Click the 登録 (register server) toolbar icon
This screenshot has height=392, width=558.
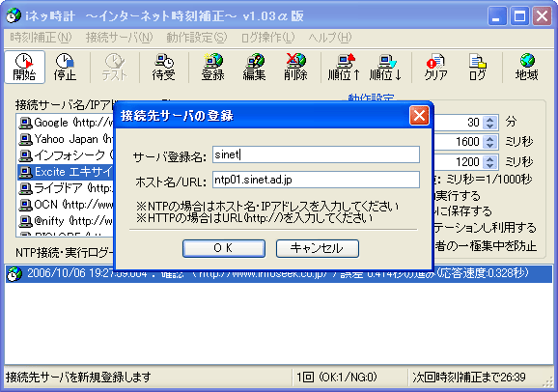[x=212, y=67]
